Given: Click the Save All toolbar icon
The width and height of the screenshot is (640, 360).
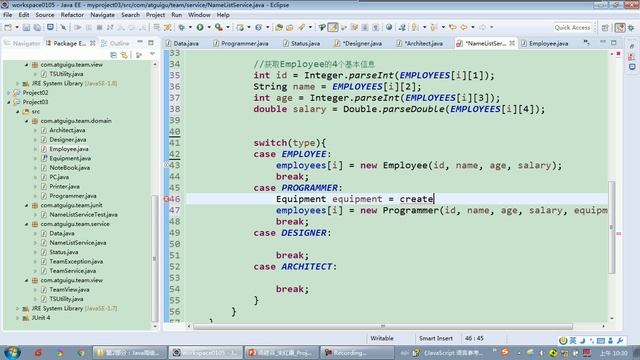Looking at the screenshot, I should coord(37,27).
